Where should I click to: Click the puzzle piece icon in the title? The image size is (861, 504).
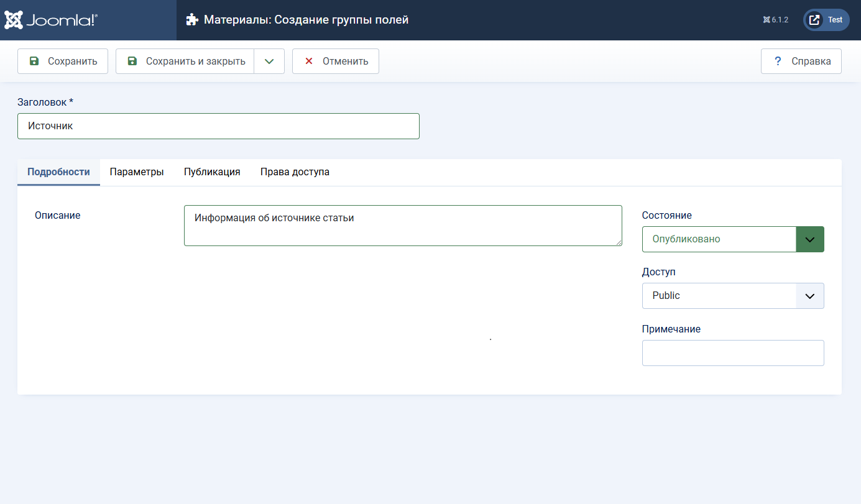192,20
